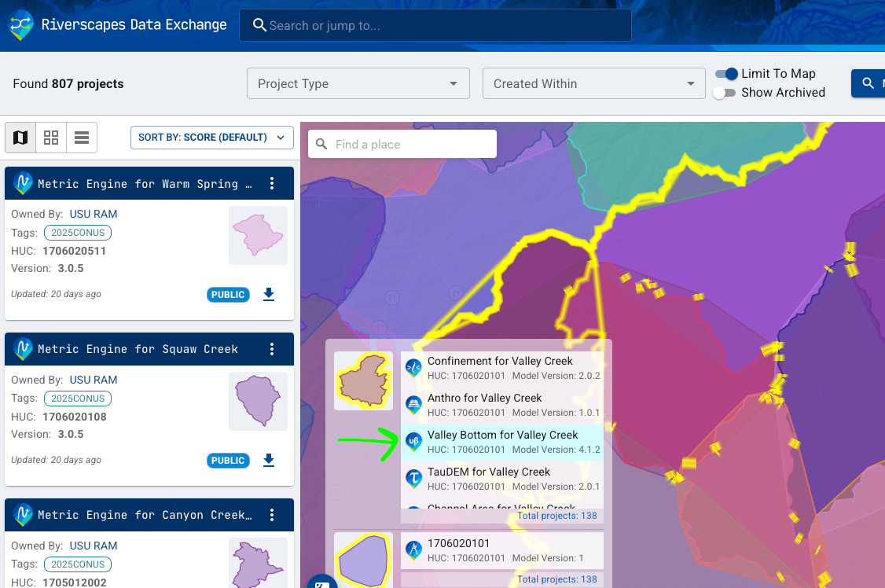Open the USU RAM owner link on Warm Spring

(93, 214)
